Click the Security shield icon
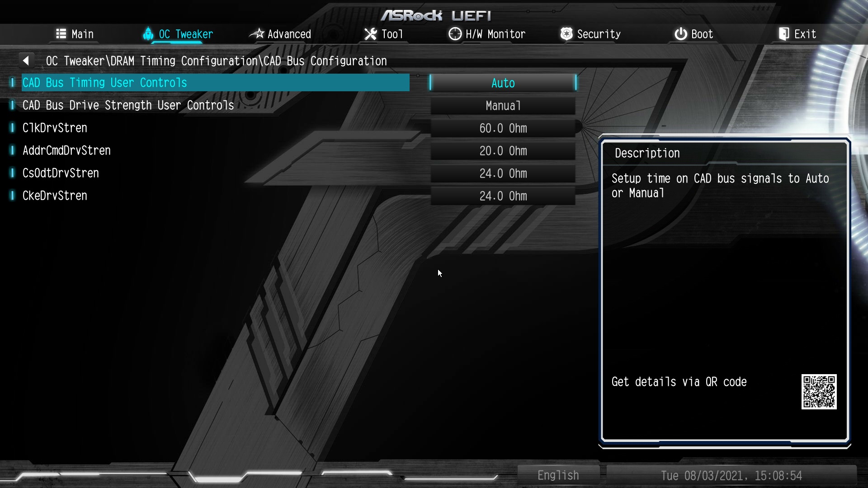Viewport: 868px width, 488px height. point(566,34)
